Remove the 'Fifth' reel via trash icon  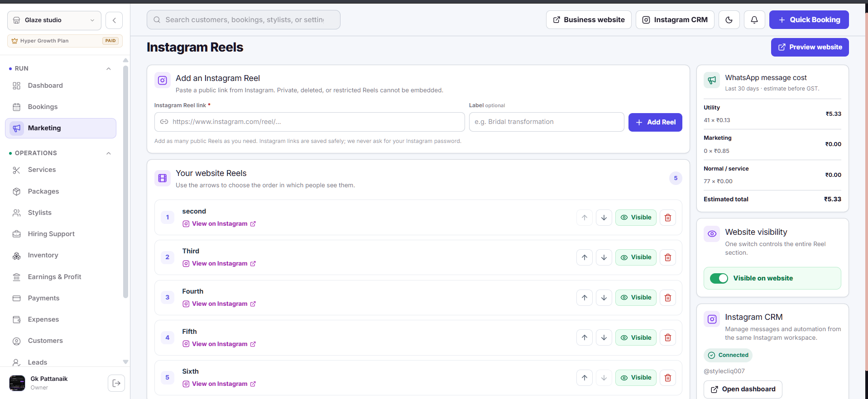pyautogui.click(x=668, y=337)
